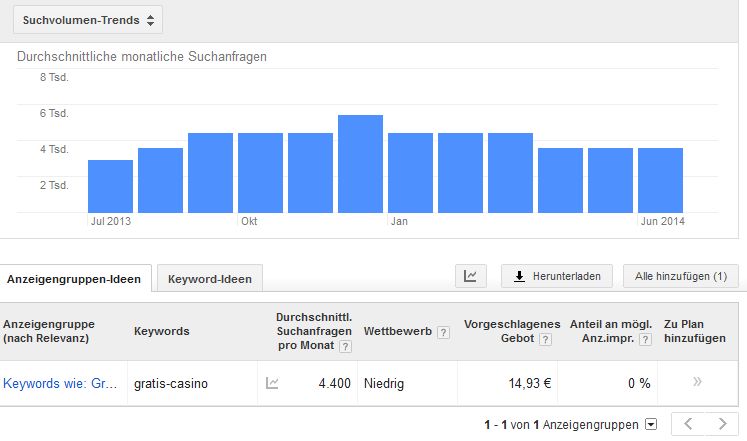Sort by the Keywords column header
This screenshot has height=441, width=747.
(162, 331)
